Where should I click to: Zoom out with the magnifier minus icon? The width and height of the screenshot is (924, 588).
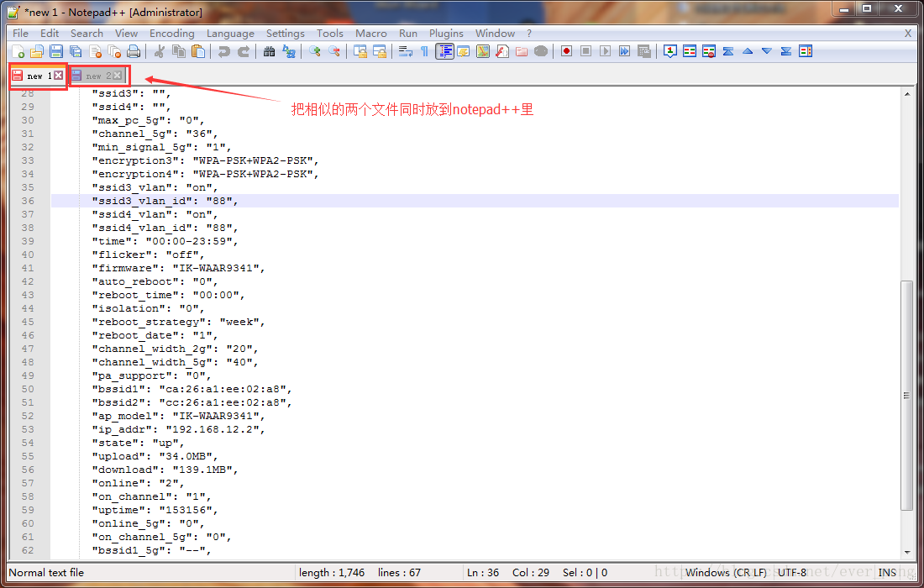[334, 51]
